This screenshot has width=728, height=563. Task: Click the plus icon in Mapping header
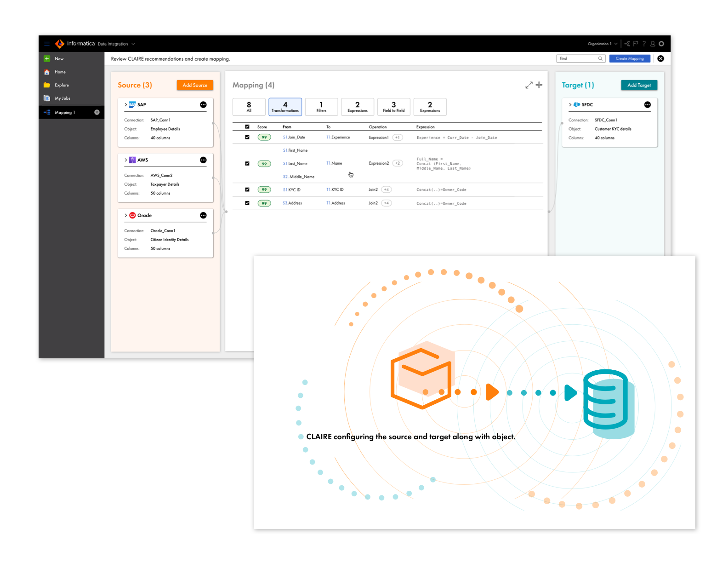click(539, 85)
